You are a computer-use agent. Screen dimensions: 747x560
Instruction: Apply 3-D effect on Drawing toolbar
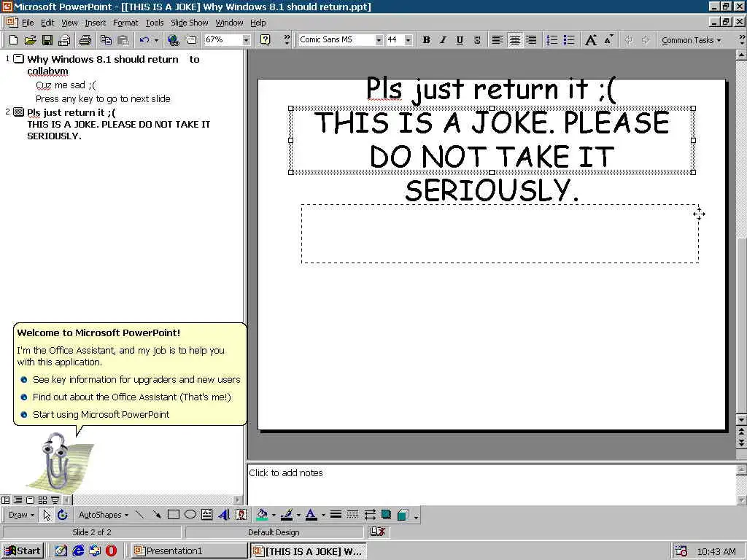pos(403,515)
